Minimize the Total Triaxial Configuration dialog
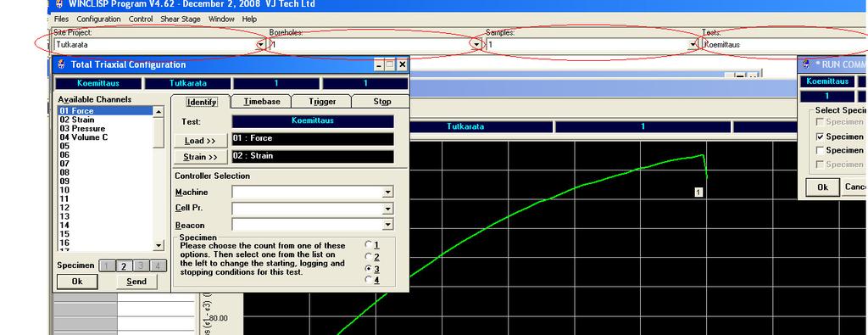868x335 pixels. click(x=379, y=64)
